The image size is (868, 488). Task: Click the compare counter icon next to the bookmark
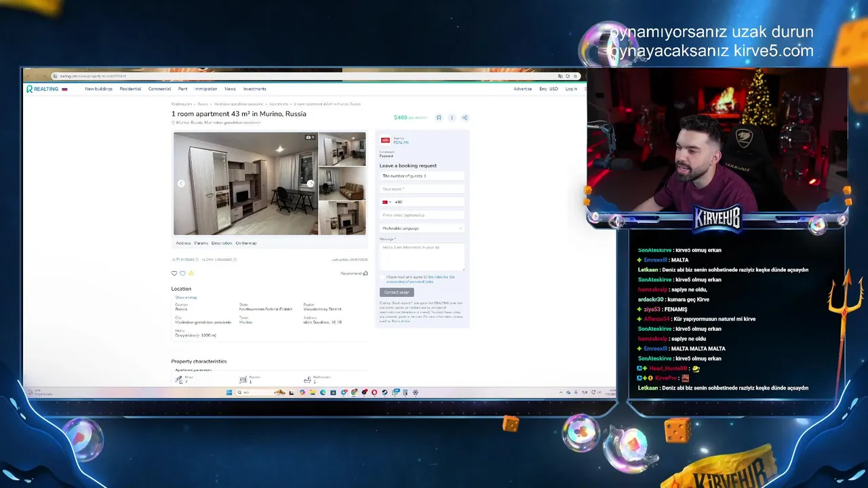coord(452,117)
